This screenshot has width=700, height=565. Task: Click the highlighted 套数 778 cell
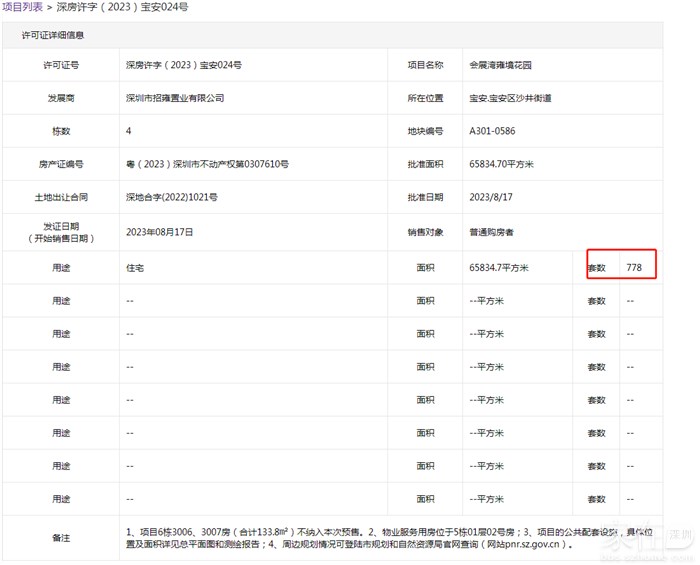click(621, 265)
